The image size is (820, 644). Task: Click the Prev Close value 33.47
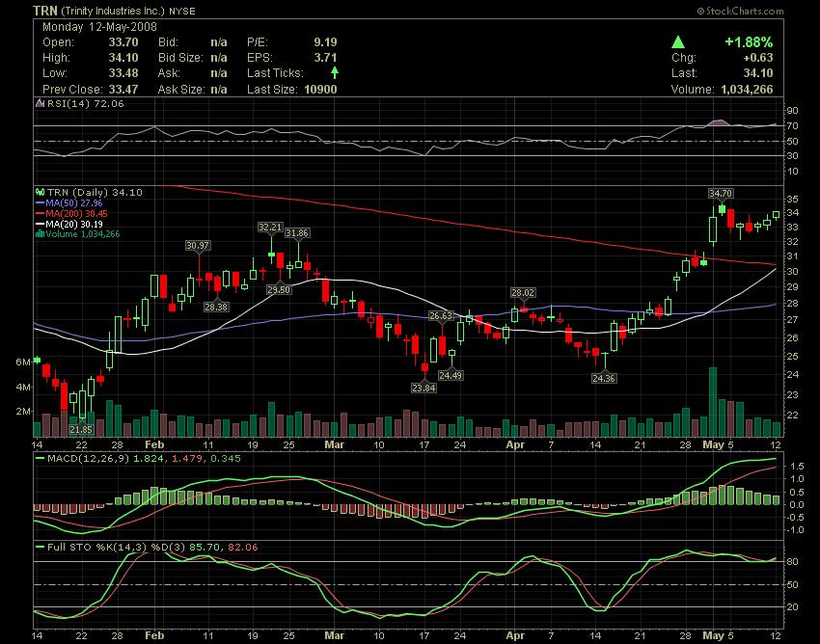click(123, 90)
